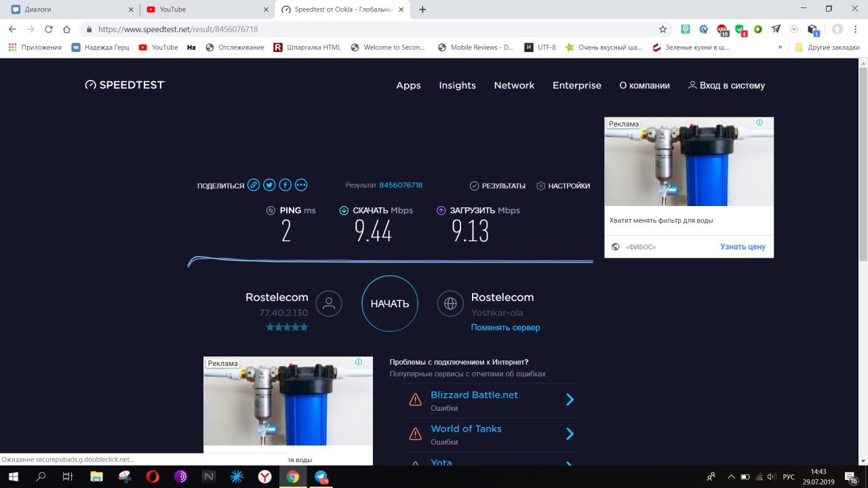868x488 pixels.
Task: Open the РЕЗУЛЬТАТЫ results history
Action: click(498, 186)
